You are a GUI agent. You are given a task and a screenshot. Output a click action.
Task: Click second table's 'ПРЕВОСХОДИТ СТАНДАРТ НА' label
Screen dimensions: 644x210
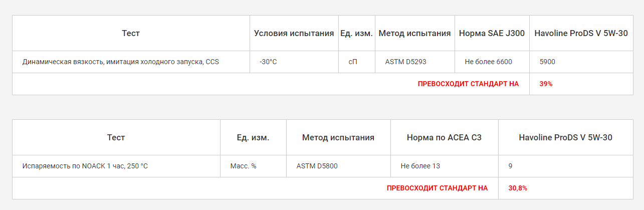(437, 188)
